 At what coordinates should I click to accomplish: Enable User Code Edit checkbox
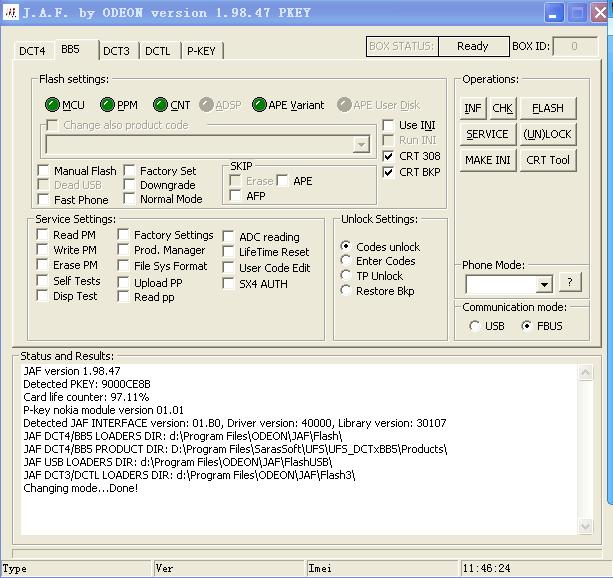pos(228,267)
